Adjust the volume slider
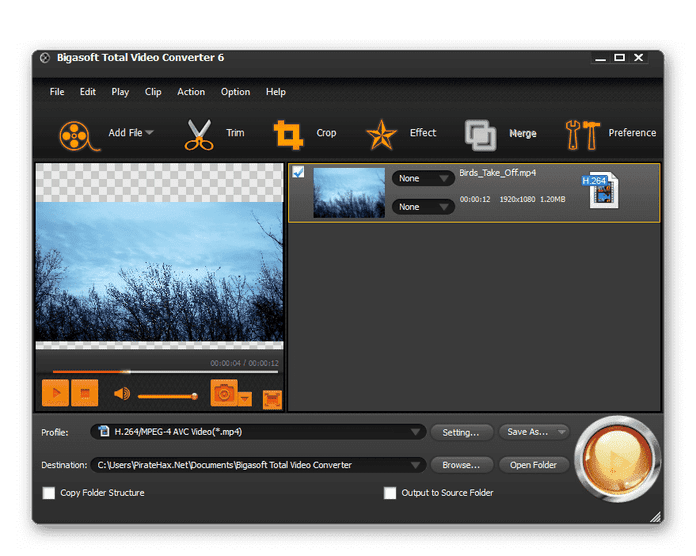696x556 pixels. click(167, 396)
